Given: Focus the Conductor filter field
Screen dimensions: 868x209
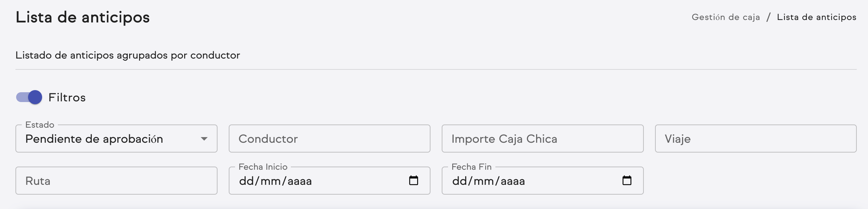Looking at the screenshot, I should coord(329,139).
